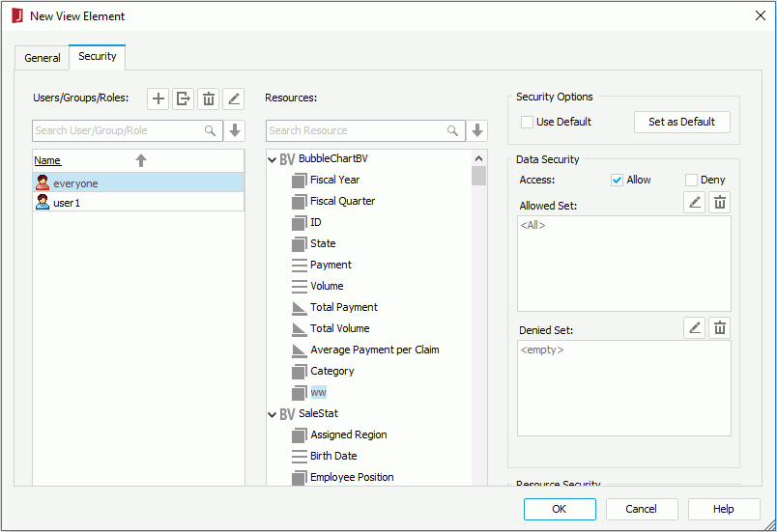
Task: Click the edit pencil icon for Allowed Set
Action: point(694,203)
